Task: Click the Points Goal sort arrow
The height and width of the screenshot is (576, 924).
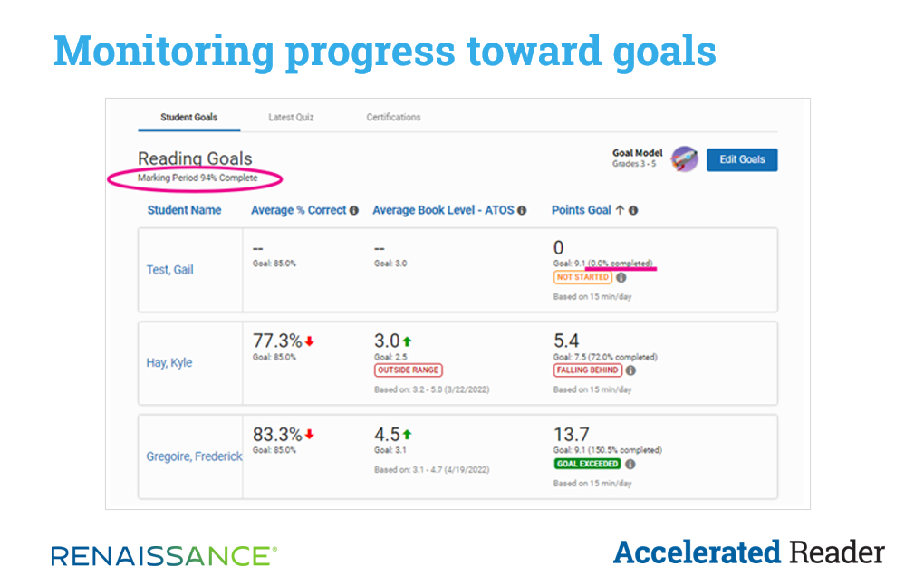Action: click(620, 210)
